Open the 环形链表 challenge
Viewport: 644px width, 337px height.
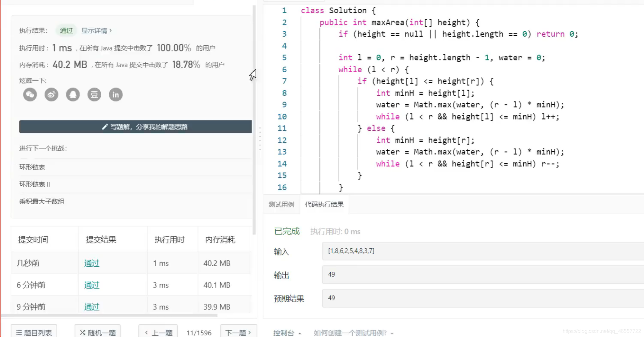32,167
